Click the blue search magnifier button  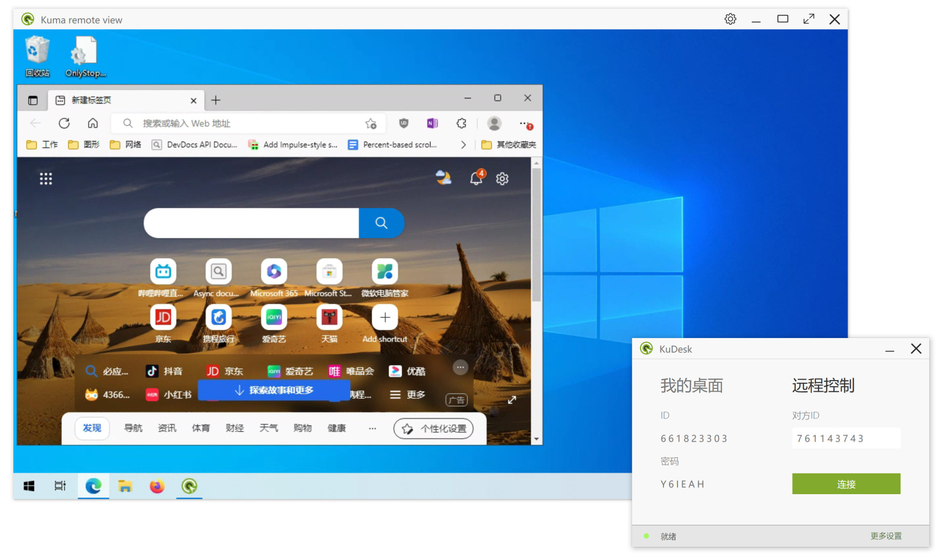[381, 223]
